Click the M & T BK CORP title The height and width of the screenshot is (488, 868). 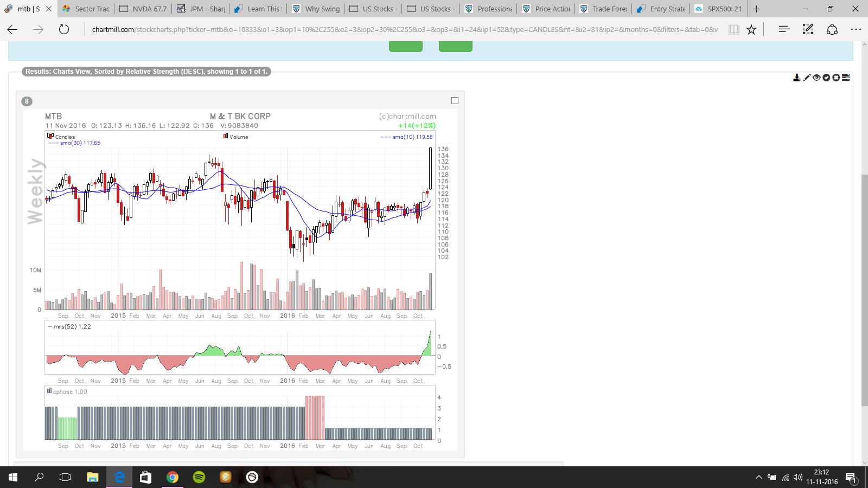(240, 116)
